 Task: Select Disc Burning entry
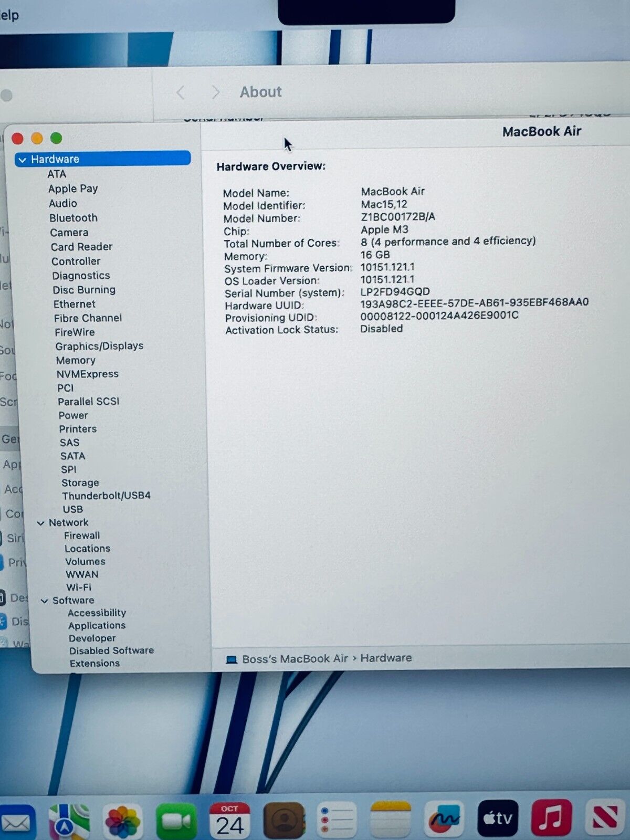84,290
